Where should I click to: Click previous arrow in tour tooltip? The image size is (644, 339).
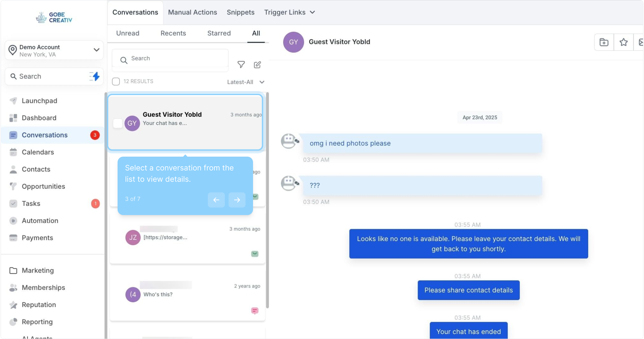[x=216, y=200]
